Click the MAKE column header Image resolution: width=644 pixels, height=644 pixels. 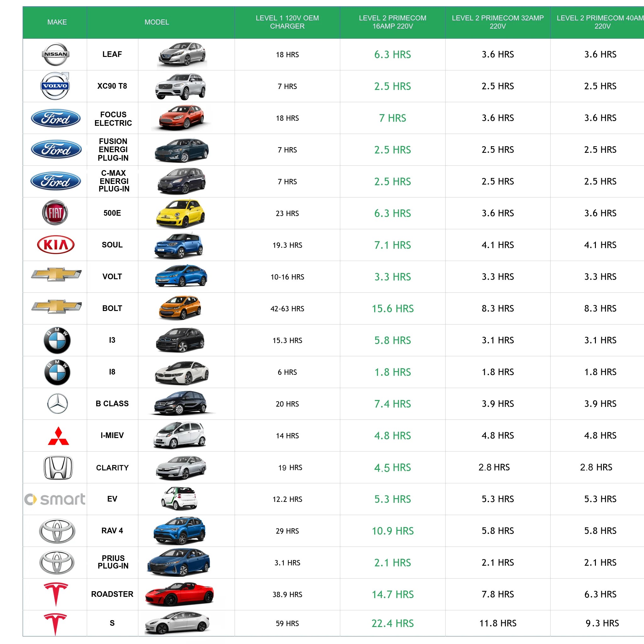tap(57, 22)
